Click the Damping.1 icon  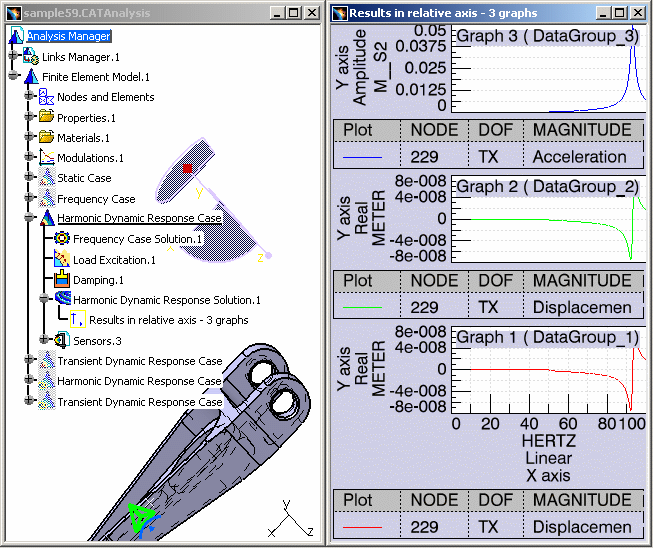coord(62,279)
